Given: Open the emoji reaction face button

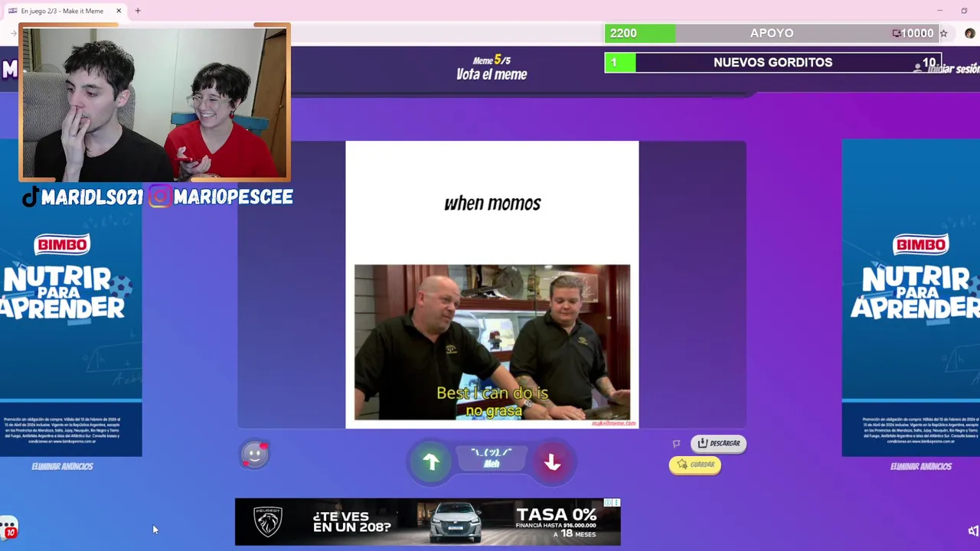Looking at the screenshot, I should [255, 454].
